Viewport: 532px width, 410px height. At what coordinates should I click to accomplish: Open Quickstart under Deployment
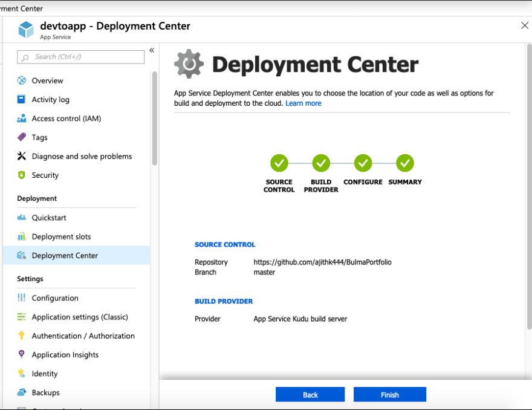point(76,218)
